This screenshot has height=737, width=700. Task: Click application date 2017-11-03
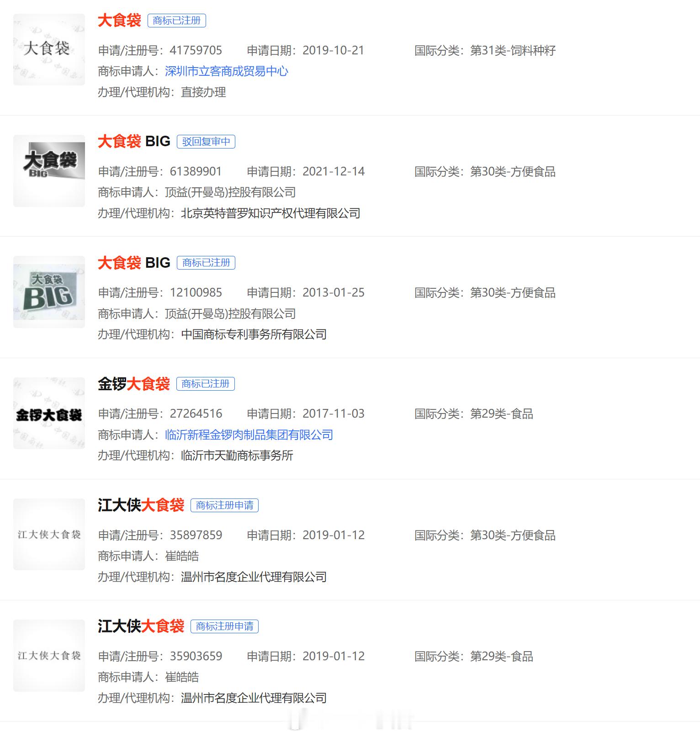tap(334, 414)
